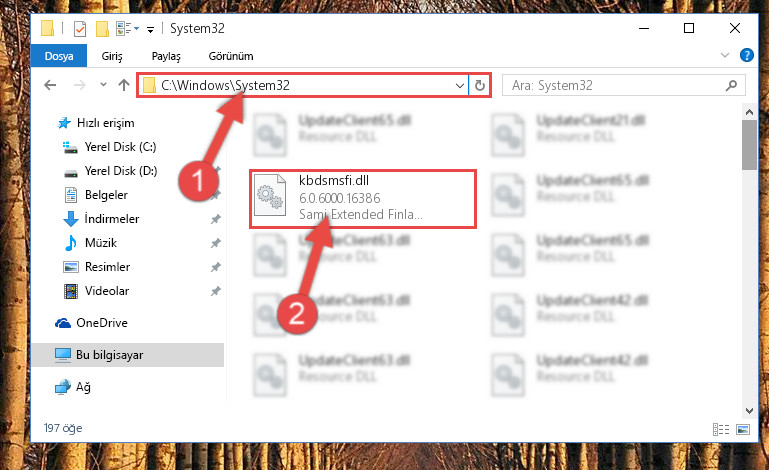Expand the address bar history dropdown
The width and height of the screenshot is (769, 470).
coord(460,86)
